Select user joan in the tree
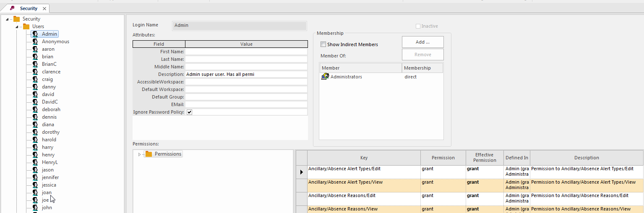 pos(47,192)
